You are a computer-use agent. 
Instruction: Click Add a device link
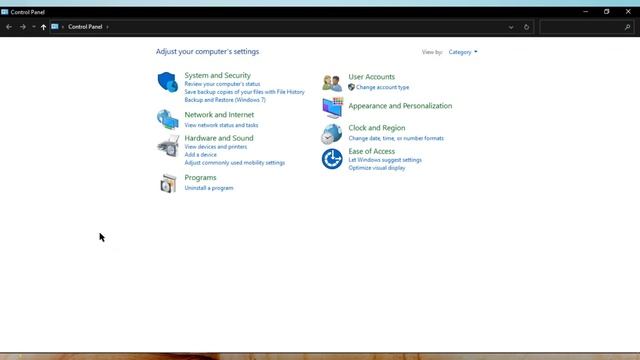(200, 155)
